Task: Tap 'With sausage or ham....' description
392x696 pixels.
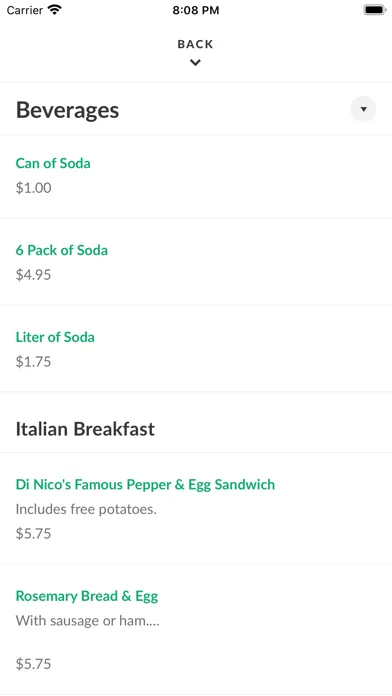Action: coord(88,621)
